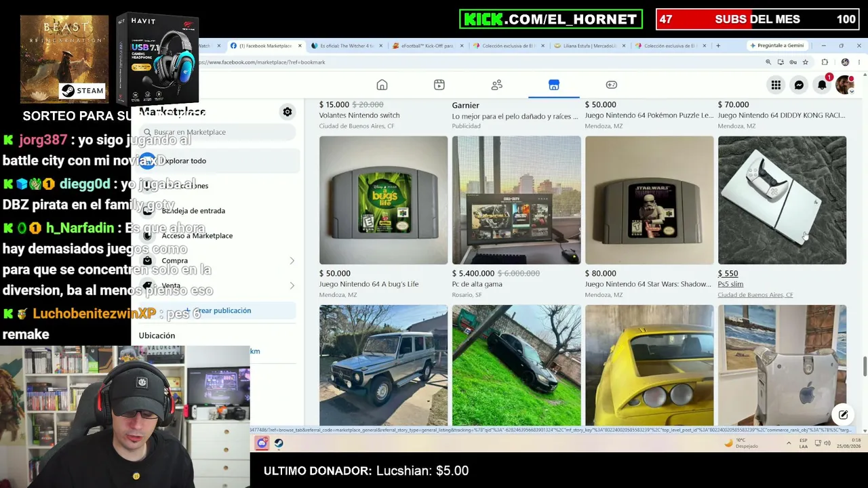
Task: Select the Marketplace storefront icon
Action: click(554, 85)
